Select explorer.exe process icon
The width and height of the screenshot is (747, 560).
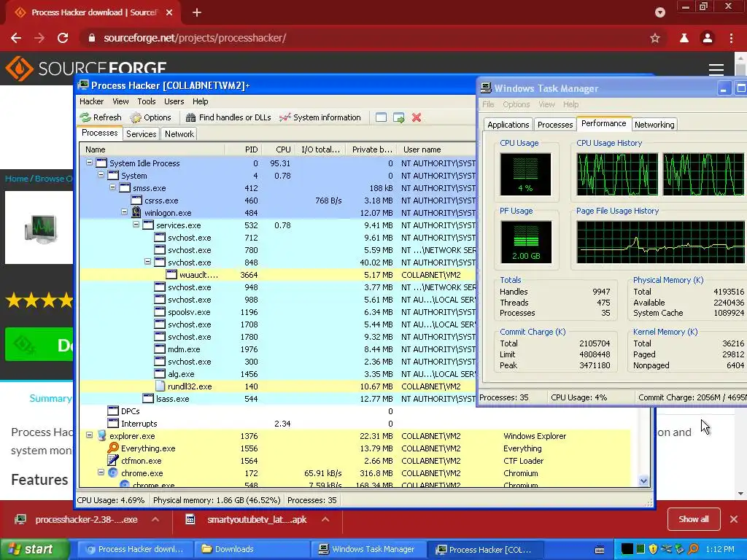coord(101,436)
